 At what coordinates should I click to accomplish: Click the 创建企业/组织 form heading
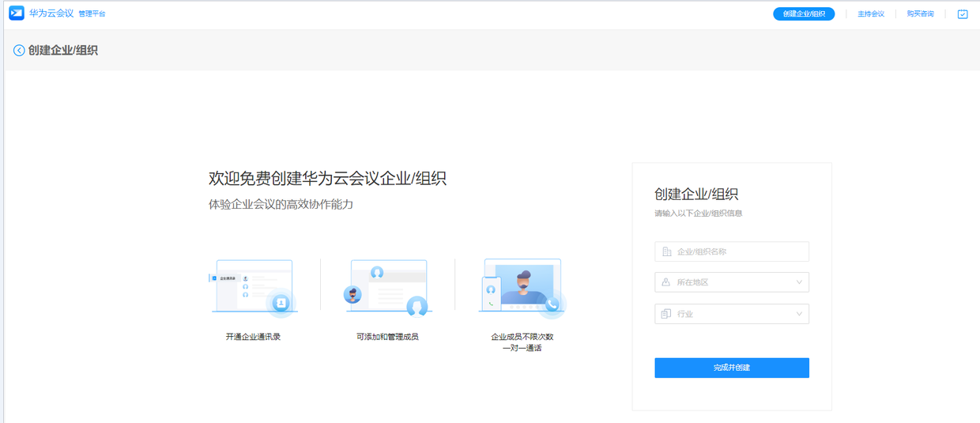[696, 195]
